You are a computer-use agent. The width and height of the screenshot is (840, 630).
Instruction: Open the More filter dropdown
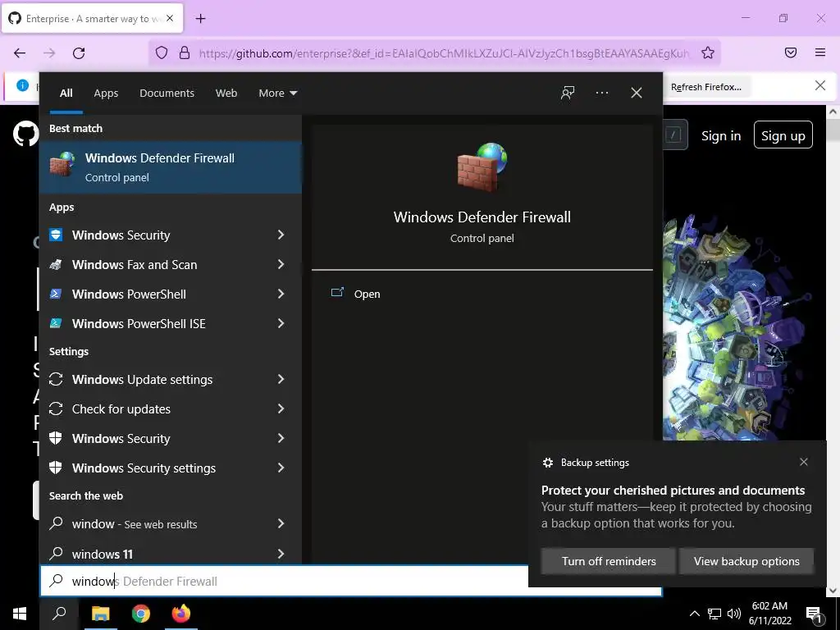277,93
